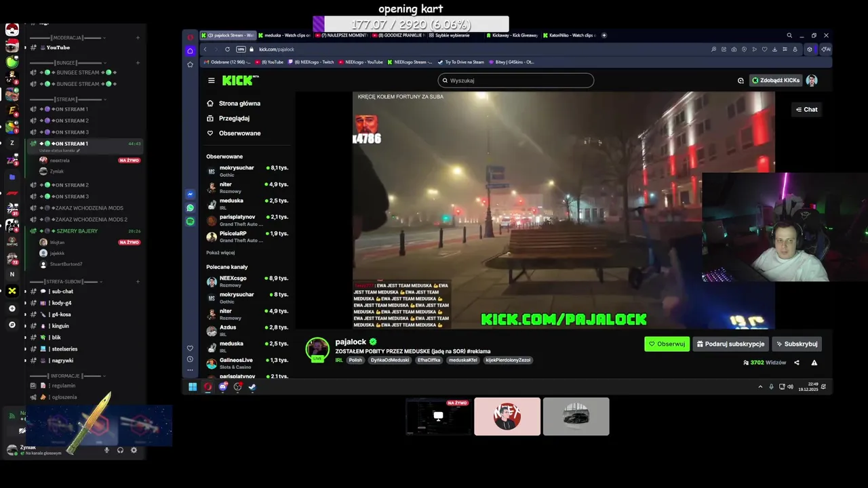Image resolution: width=868 pixels, height=488 pixels.
Task: Open Opera sidebar Spotify icon
Action: [191, 221]
